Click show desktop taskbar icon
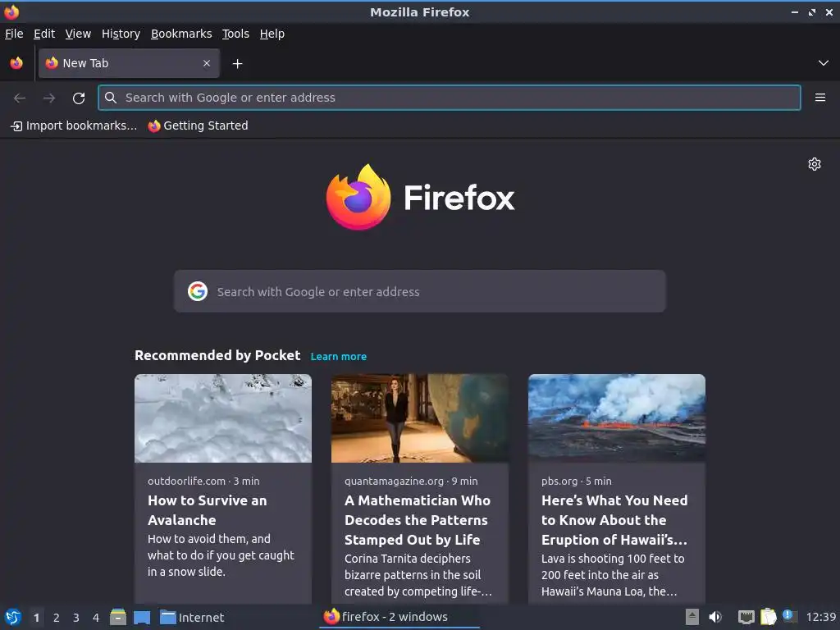 tap(142, 618)
